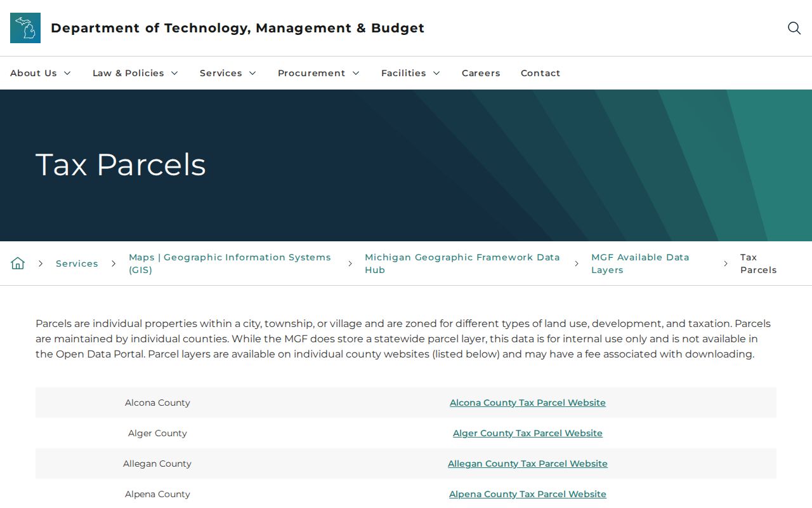Select the Alger County table cell

point(157,433)
